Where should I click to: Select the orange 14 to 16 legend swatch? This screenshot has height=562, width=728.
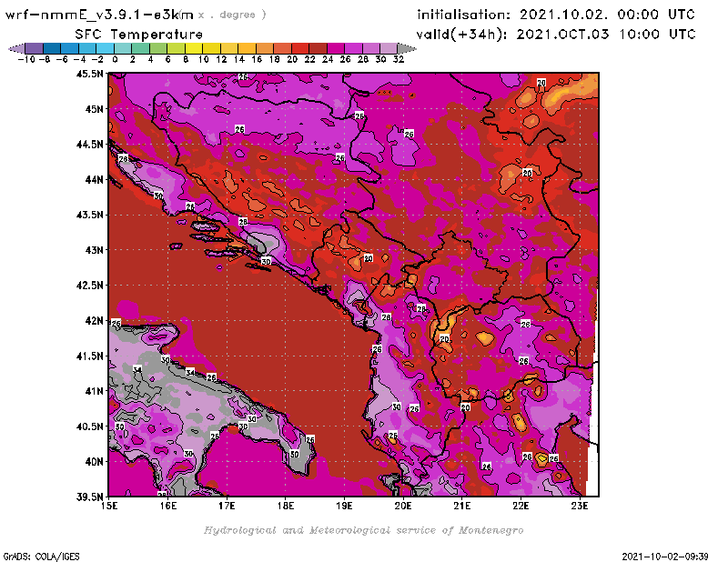point(247,48)
